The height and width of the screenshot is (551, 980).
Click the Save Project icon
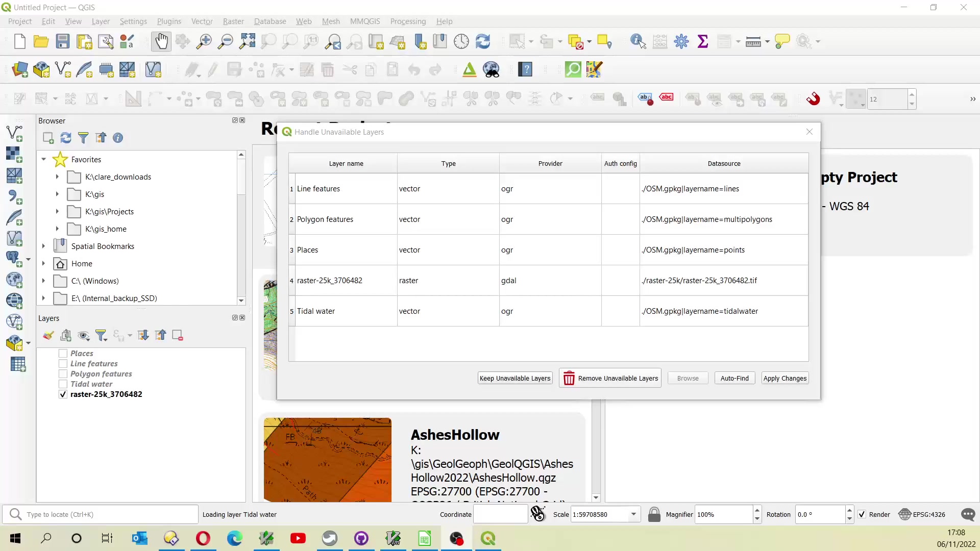(x=62, y=42)
